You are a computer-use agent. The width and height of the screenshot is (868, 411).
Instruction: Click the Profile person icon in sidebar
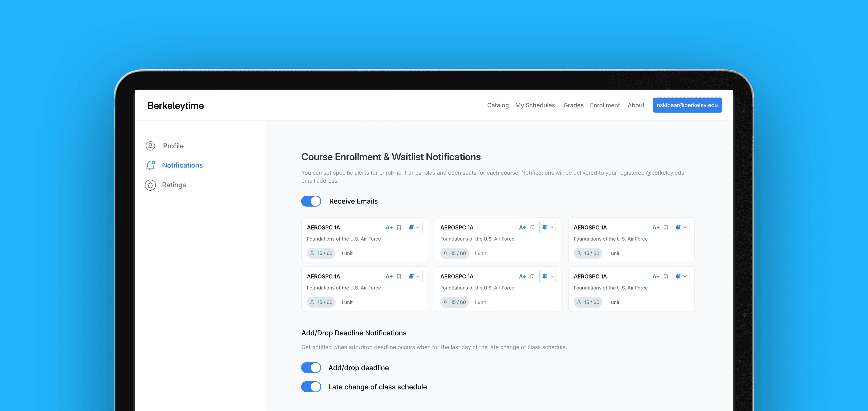click(x=150, y=146)
